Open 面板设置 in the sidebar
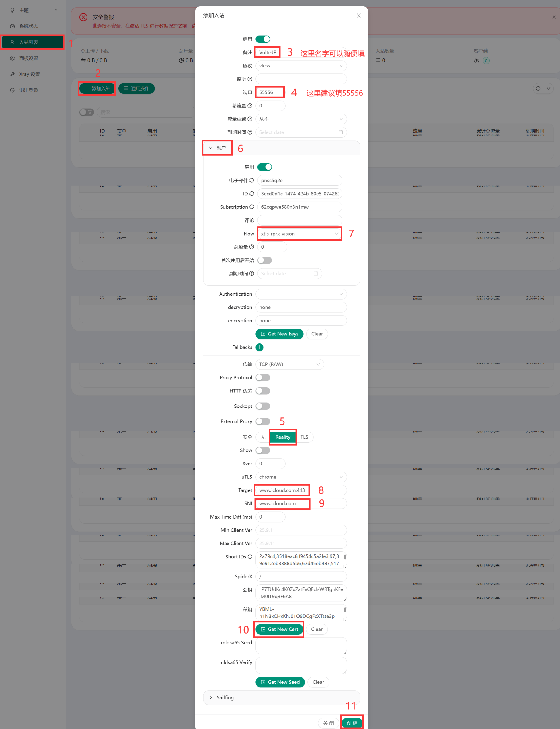 pos(29,58)
